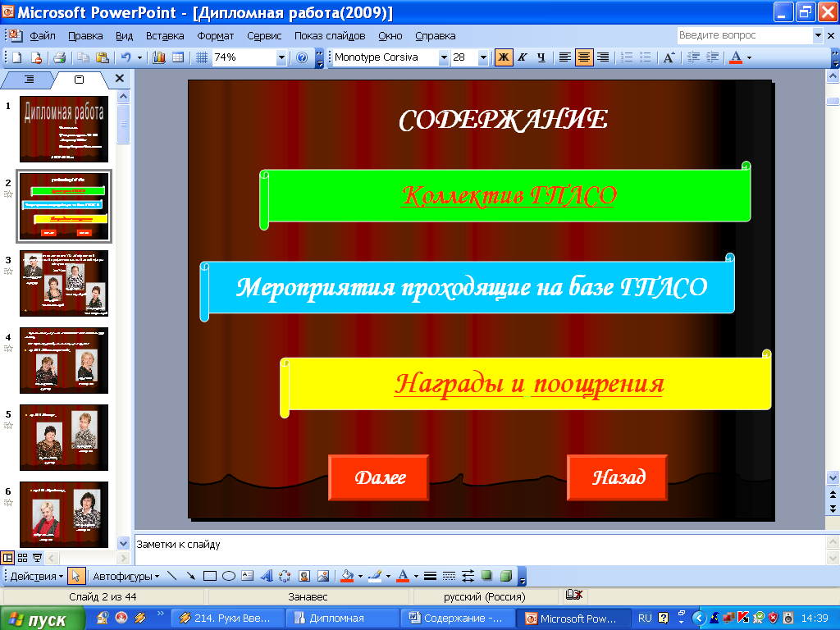Screen dimensions: 840x630
Task: Open the Действия drawing menu
Action: (x=36, y=577)
